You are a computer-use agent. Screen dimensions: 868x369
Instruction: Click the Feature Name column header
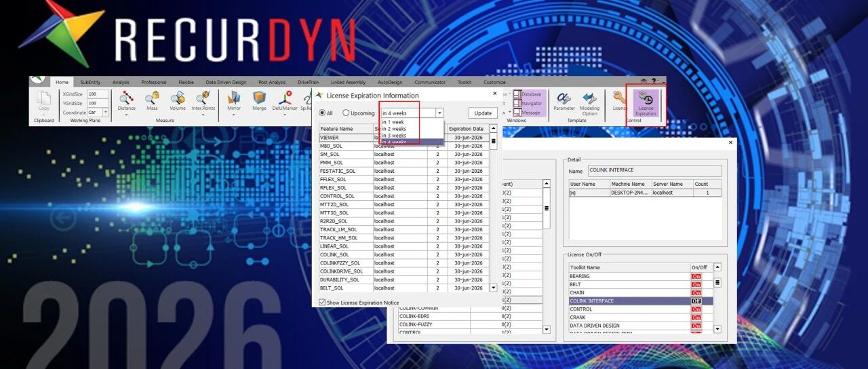(x=346, y=128)
